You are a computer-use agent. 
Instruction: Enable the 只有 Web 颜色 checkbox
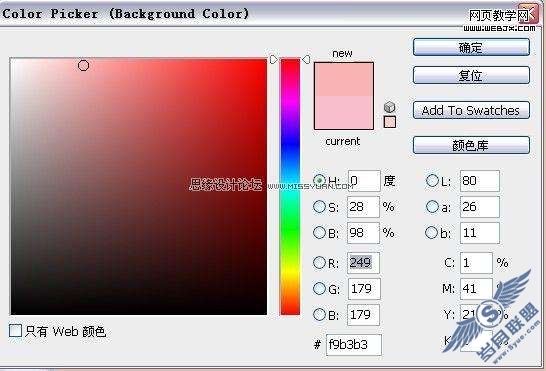[15, 331]
